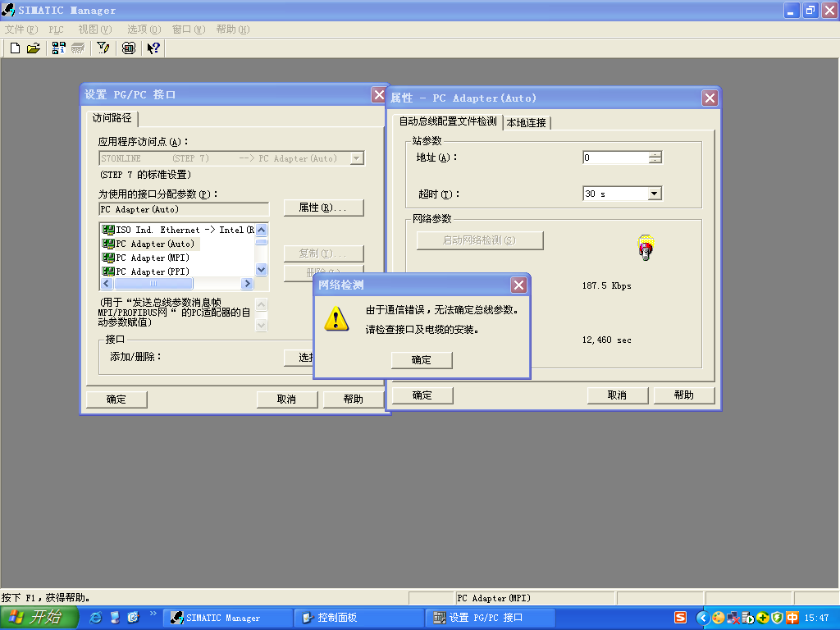Open Internet Explorer from quick launch

[96, 617]
